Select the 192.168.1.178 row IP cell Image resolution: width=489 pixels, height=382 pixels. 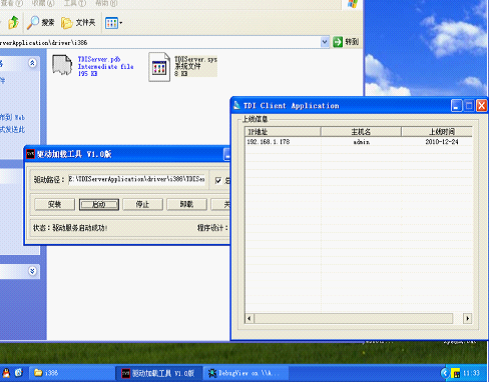(x=268, y=142)
